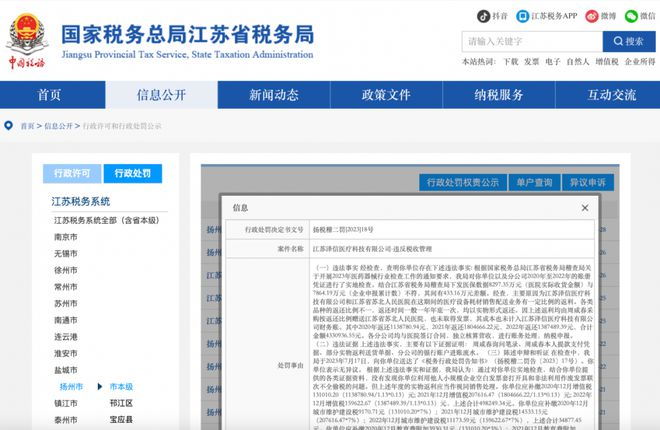The height and width of the screenshot is (430, 660).
Task: Click the 搜索 search button
Action: (x=629, y=41)
